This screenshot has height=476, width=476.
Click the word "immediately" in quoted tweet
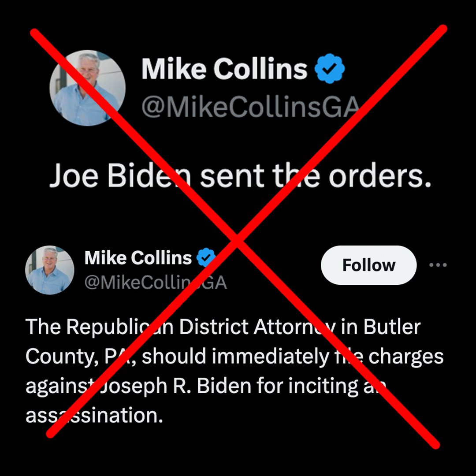271,357
